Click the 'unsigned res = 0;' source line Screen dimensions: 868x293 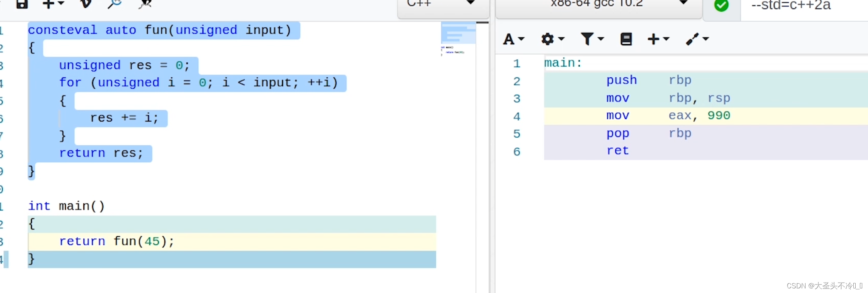[x=124, y=65]
